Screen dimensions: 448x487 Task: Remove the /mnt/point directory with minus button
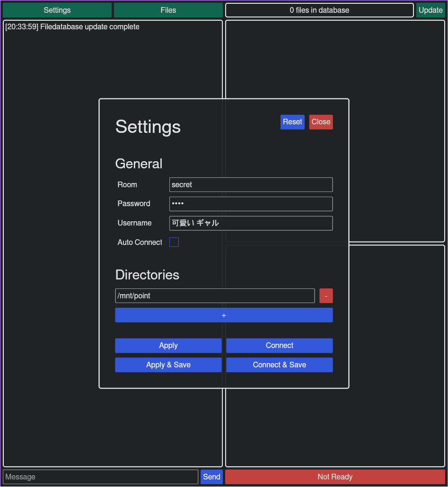tap(326, 296)
